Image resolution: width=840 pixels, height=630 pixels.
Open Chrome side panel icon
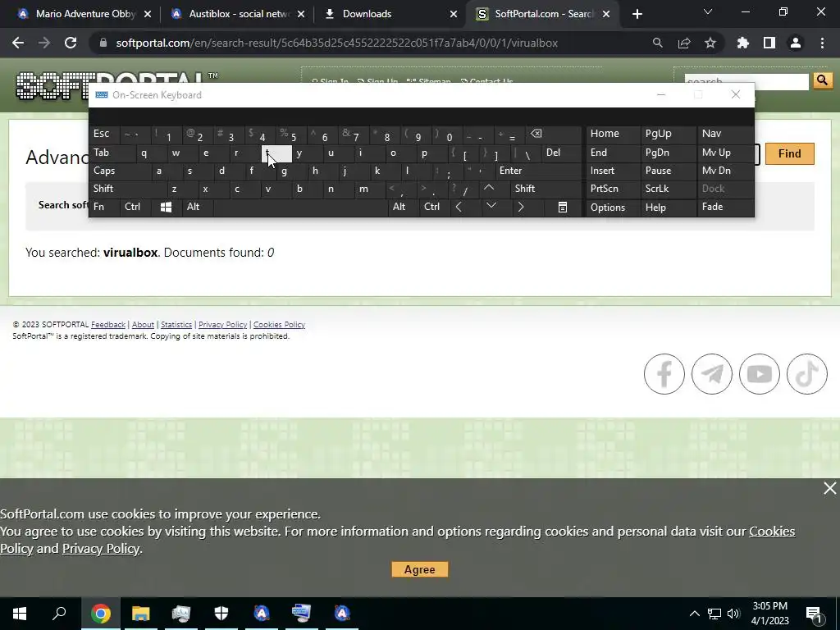coord(769,43)
